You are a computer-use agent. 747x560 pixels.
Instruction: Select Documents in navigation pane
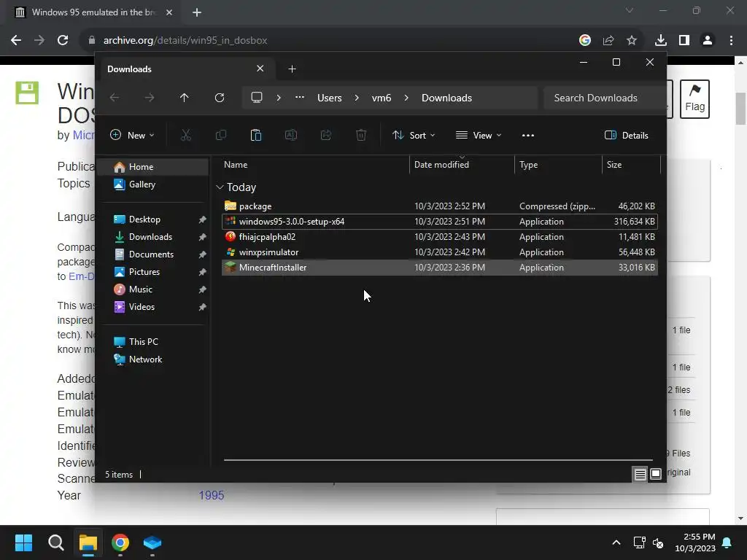(x=153, y=254)
